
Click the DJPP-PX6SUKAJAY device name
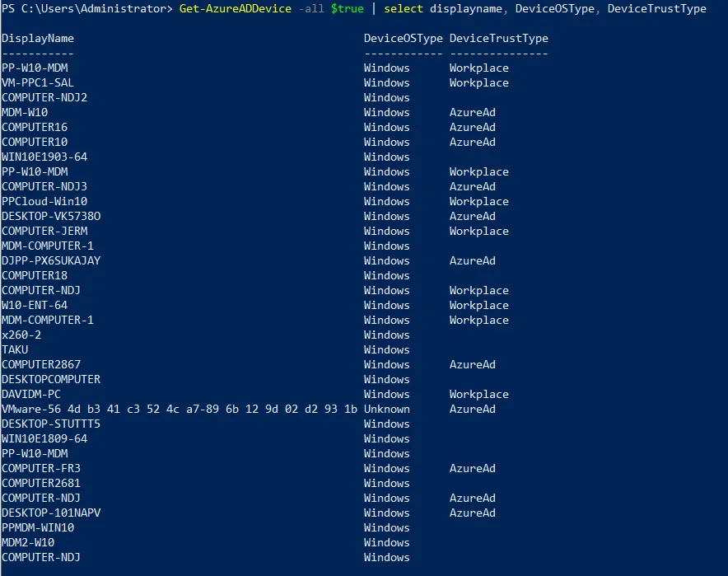click(51, 261)
